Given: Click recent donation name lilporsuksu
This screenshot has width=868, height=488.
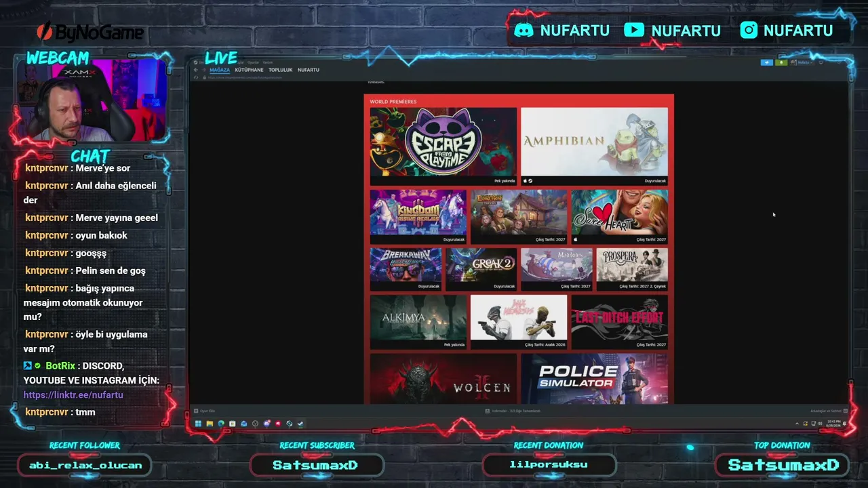Looking at the screenshot, I should pyautogui.click(x=549, y=465).
